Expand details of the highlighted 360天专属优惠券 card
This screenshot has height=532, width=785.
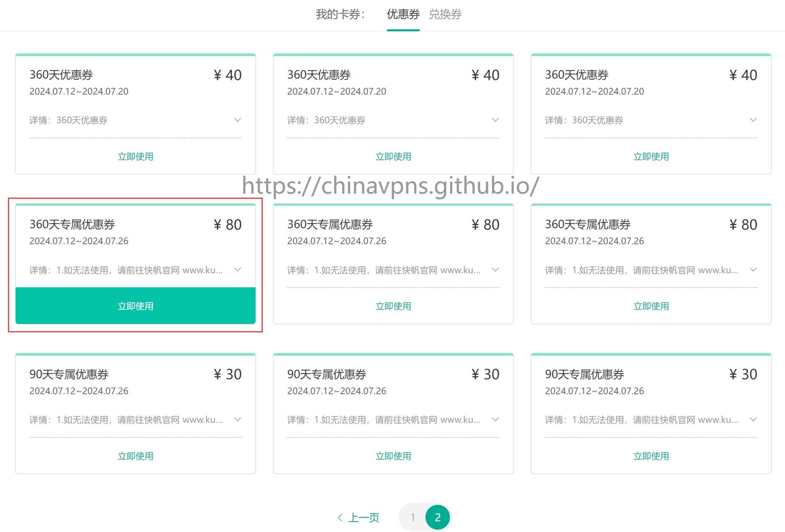tap(238, 270)
